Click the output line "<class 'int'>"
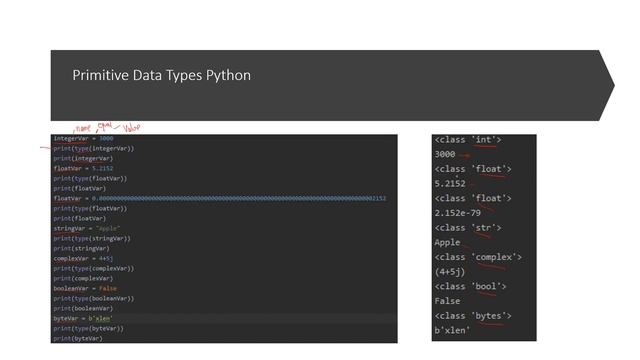Viewport: 640px width, 360px height. click(x=468, y=140)
